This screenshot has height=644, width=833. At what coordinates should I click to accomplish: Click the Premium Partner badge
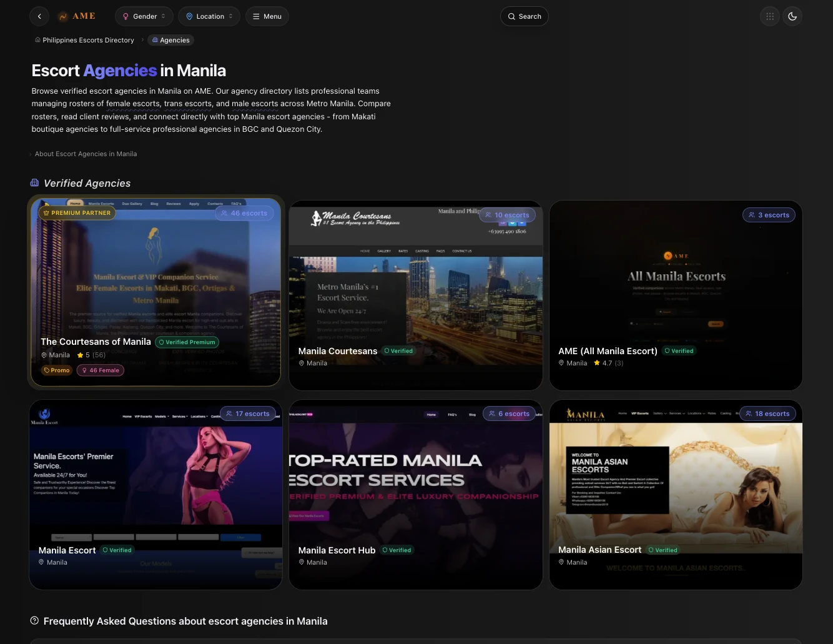[77, 213]
